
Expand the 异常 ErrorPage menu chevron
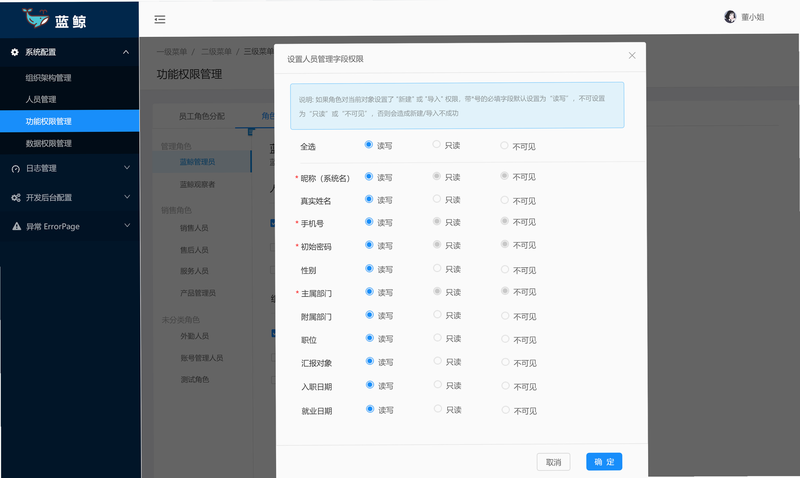(x=127, y=225)
